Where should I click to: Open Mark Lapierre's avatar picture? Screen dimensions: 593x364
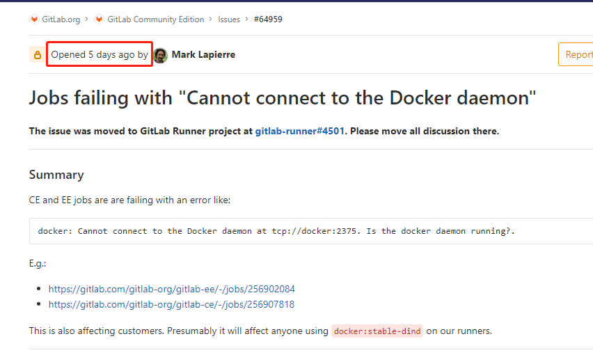tap(161, 55)
